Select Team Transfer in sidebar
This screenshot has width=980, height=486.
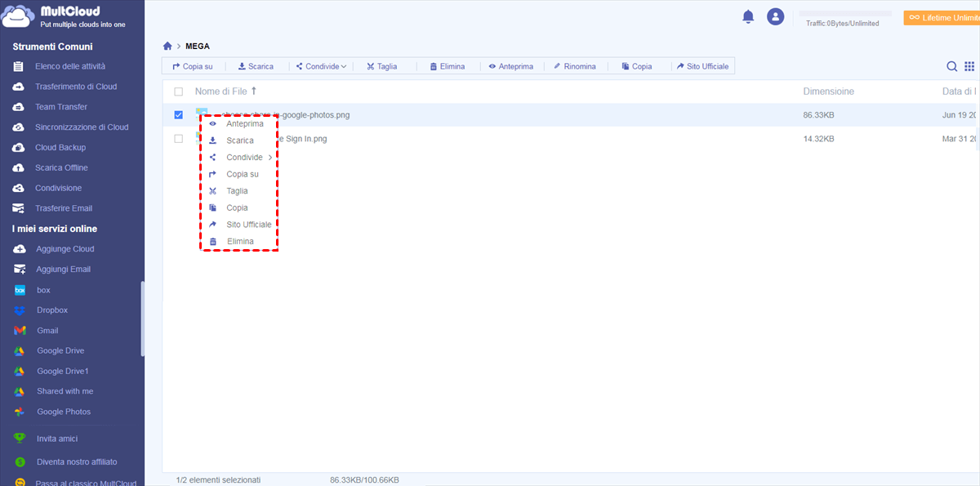click(x=61, y=107)
